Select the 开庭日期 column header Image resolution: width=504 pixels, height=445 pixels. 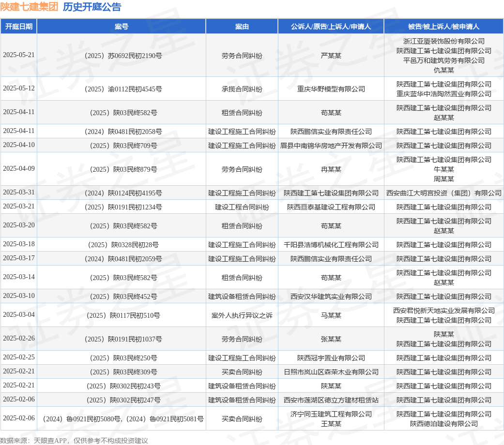tap(19, 26)
